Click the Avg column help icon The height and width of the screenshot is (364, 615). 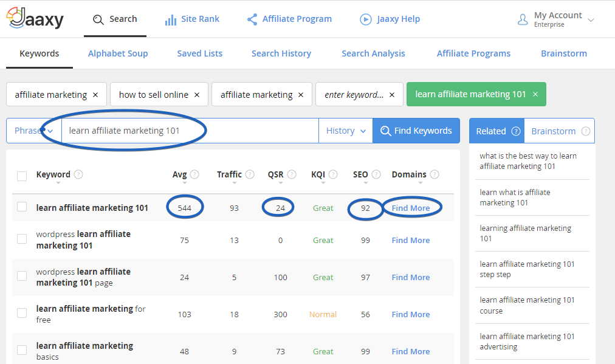194,174
